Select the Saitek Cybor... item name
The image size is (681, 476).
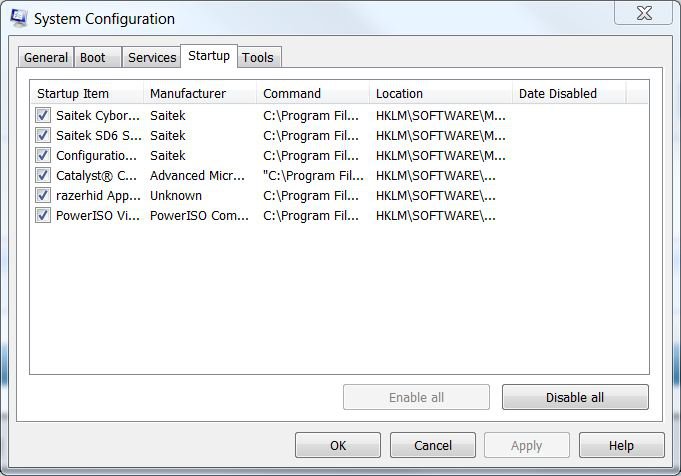click(x=98, y=116)
